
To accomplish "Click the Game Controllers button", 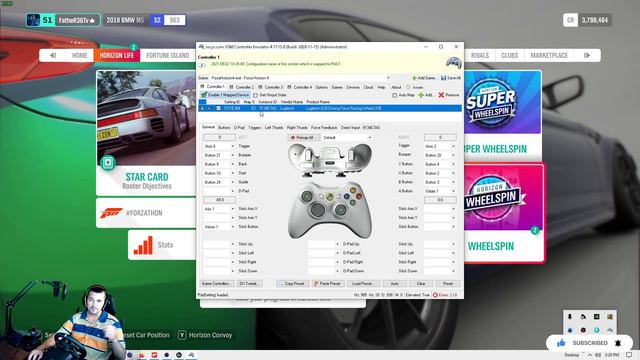I will pyautogui.click(x=216, y=283).
